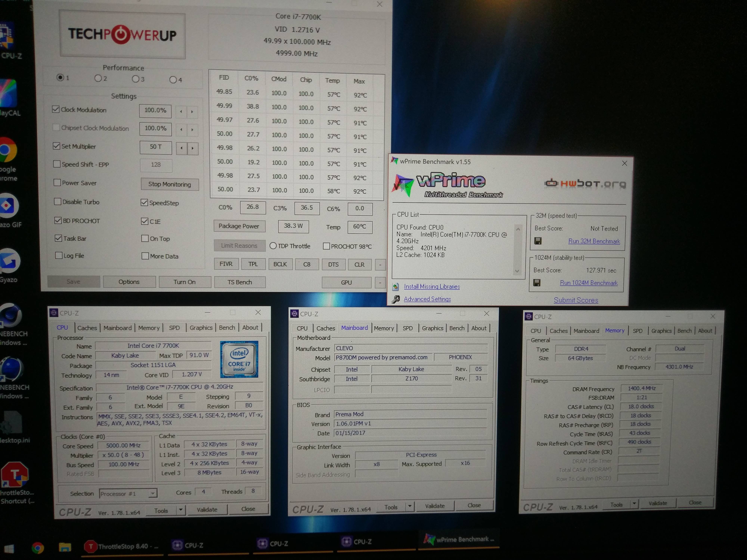This screenshot has width=747, height=560.
Task: Toggle the SpeedStep checkbox
Action: pos(144,203)
